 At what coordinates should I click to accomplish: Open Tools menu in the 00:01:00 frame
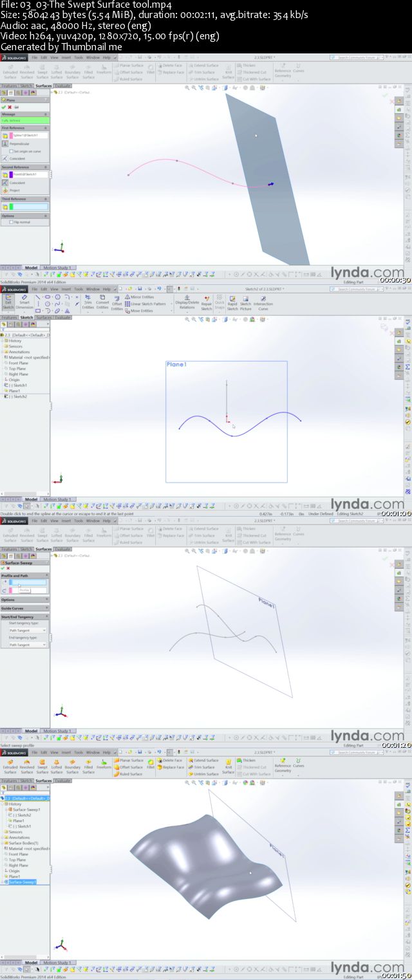pyautogui.click(x=79, y=289)
